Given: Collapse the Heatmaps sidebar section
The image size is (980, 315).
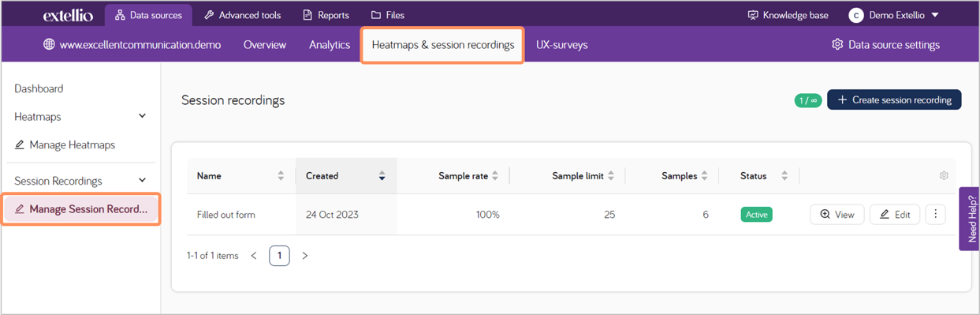Looking at the screenshot, I should click(142, 116).
